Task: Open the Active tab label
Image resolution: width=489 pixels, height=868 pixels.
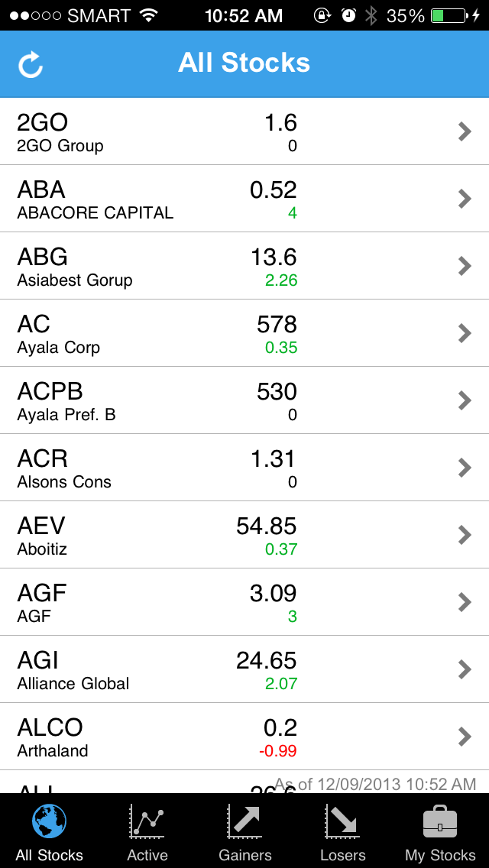Action: [147, 855]
